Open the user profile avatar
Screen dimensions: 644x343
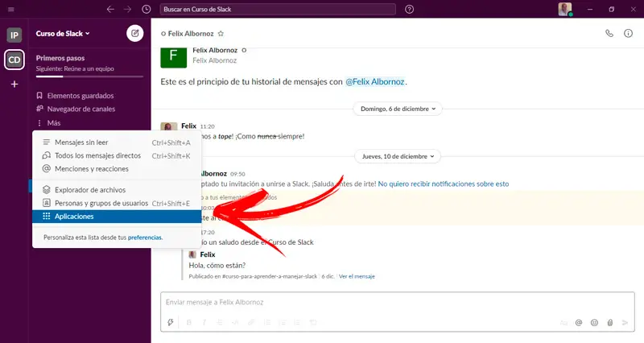coord(565,9)
